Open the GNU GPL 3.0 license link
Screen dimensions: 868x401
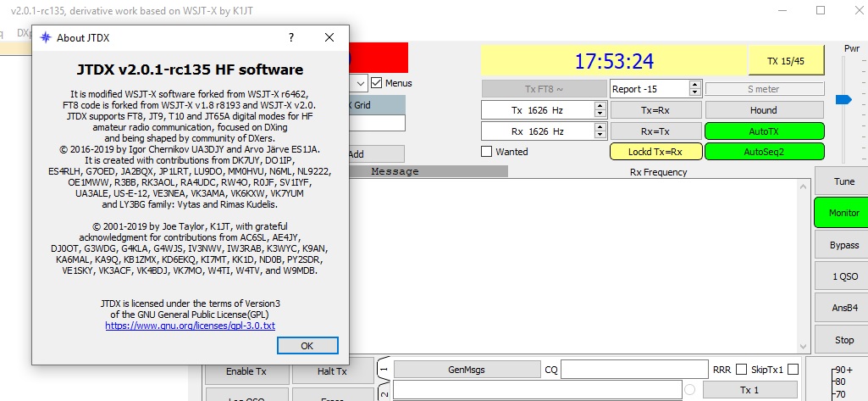[190, 326]
